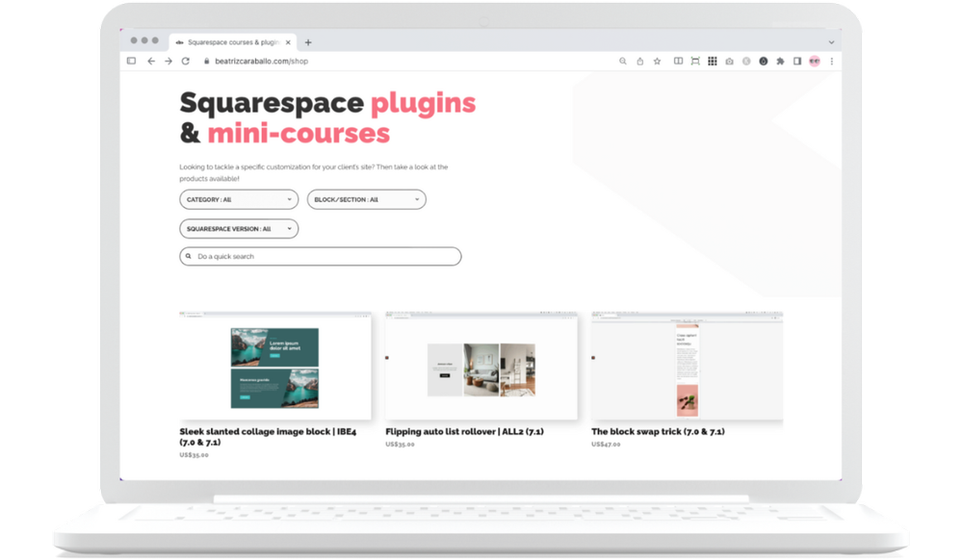Viewport: 963px width, 560px height.
Task: Click Flipping auto list rollover title link
Action: point(464,432)
